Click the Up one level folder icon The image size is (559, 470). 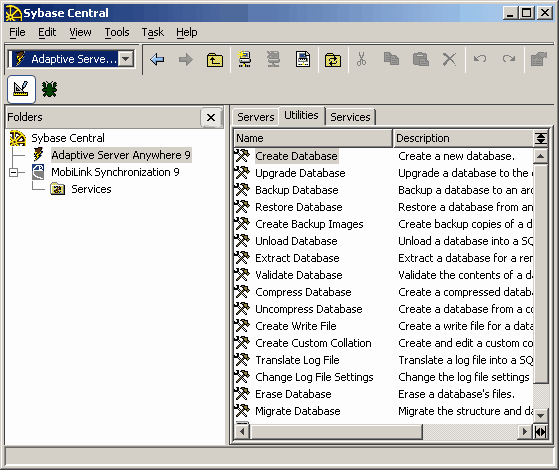(x=215, y=59)
